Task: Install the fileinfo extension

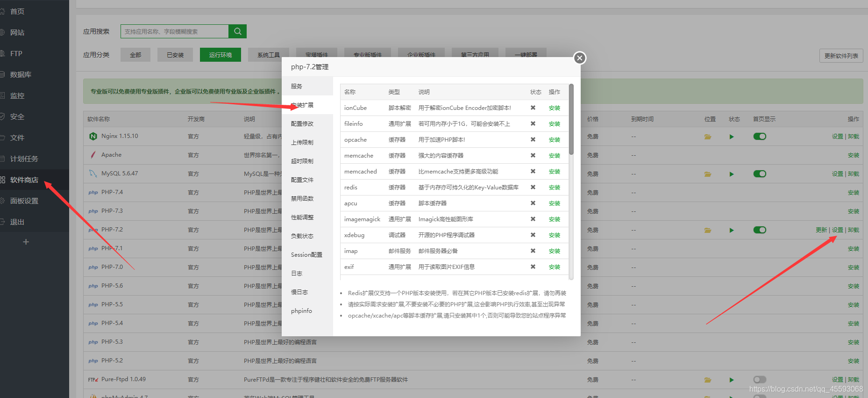Action: coord(554,124)
